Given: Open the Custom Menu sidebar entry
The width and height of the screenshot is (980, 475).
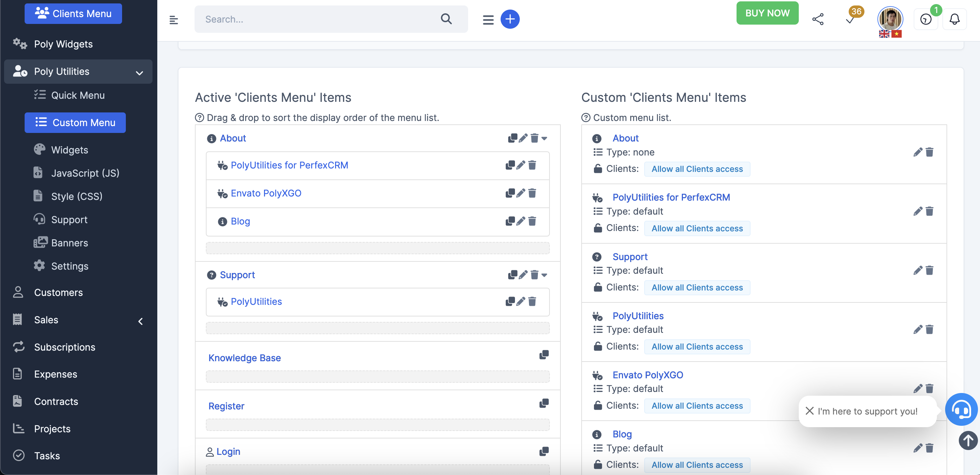Looking at the screenshot, I should pos(75,122).
